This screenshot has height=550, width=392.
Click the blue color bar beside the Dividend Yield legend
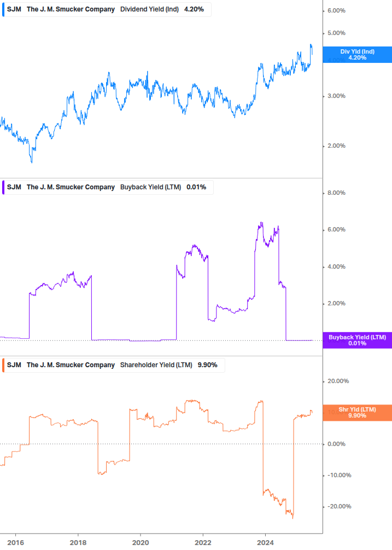tap(3, 9)
